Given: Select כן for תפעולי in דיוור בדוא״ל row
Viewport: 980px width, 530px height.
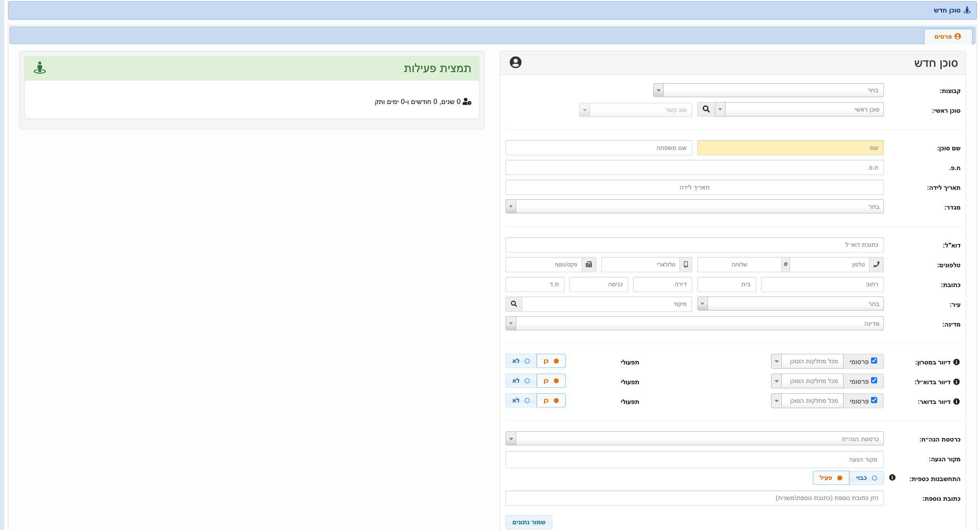Looking at the screenshot, I should coord(551,381).
